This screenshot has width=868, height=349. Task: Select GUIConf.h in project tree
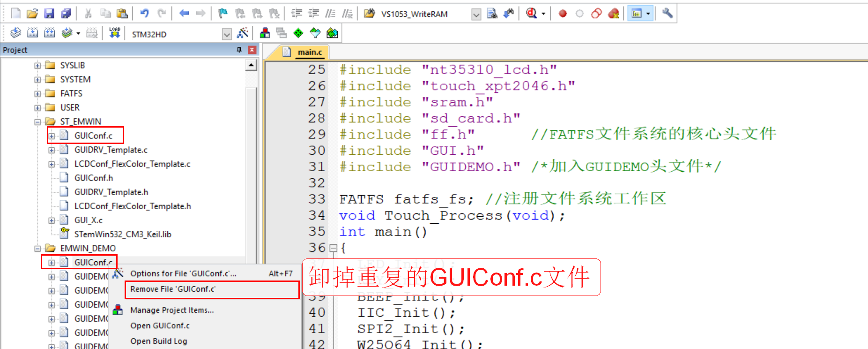point(94,178)
